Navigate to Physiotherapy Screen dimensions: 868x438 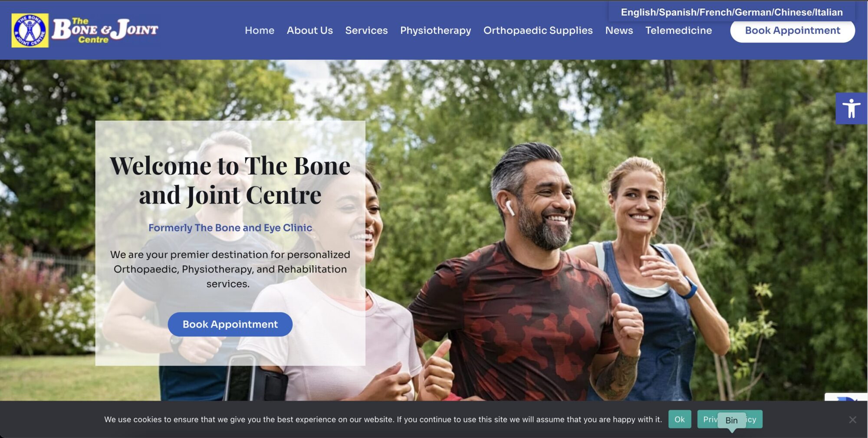click(435, 30)
